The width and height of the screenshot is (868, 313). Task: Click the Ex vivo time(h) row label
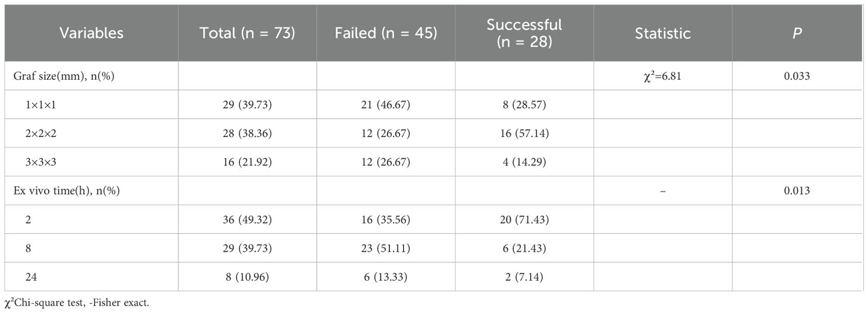pos(59,191)
